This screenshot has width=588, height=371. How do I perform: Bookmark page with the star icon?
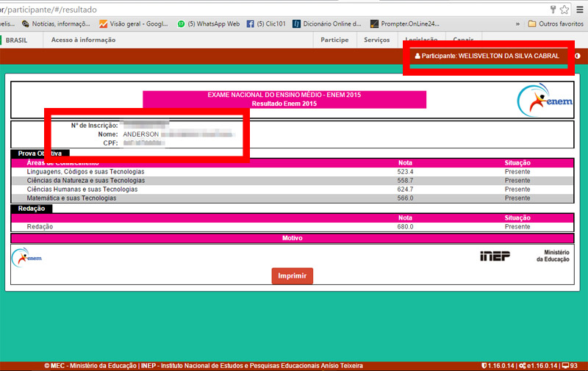(x=564, y=10)
